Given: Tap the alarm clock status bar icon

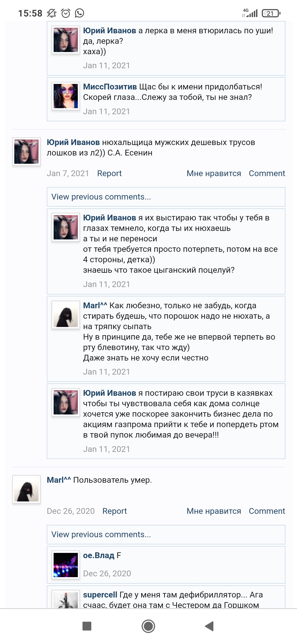Looking at the screenshot, I should click(x=65, y=12).
